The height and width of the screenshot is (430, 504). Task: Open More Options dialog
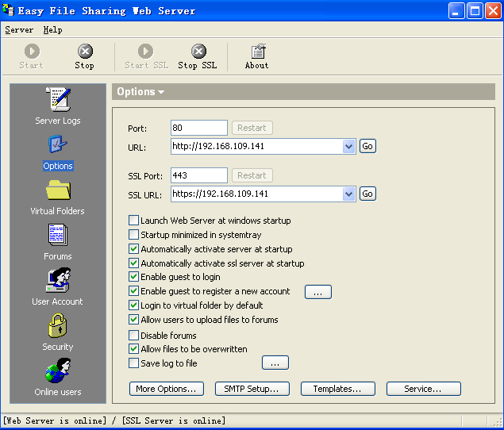(167, 389)
